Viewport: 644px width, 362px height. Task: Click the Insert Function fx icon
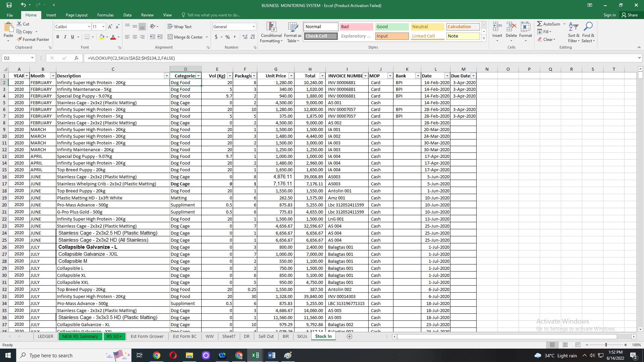click(76, 58)
